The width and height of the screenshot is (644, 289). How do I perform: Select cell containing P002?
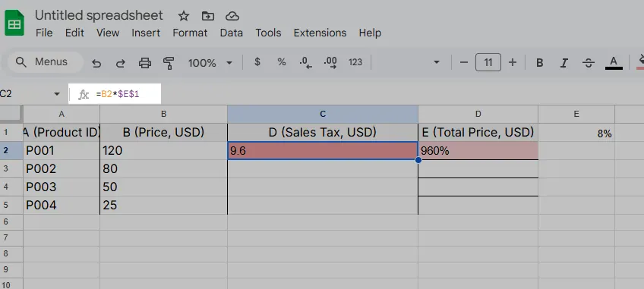click(62, 168)
